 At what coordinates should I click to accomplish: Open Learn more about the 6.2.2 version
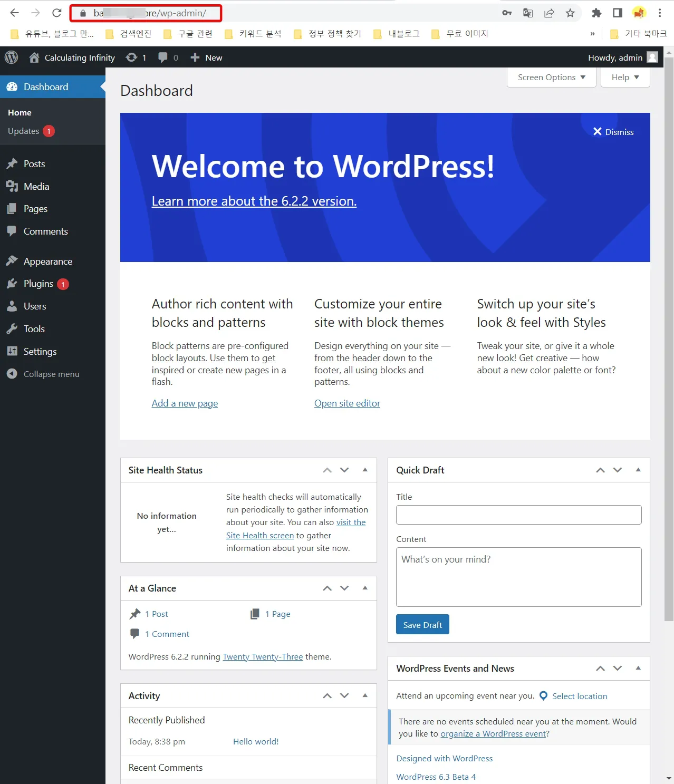point(254,201)
